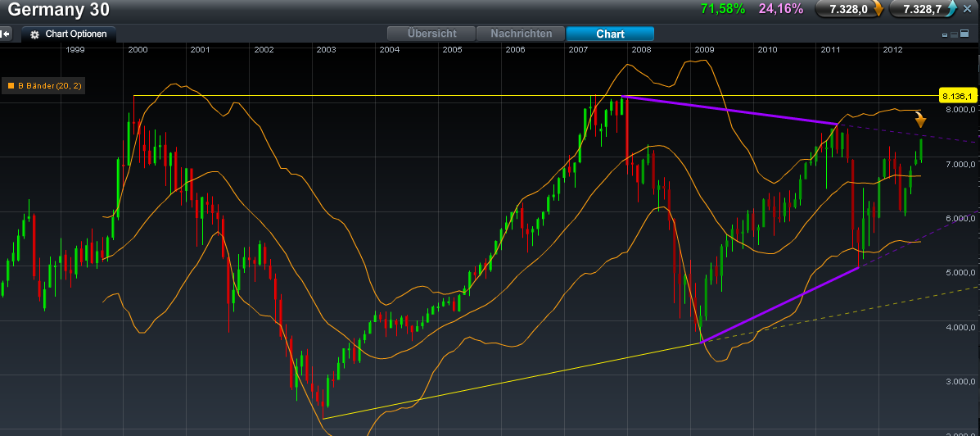Collapse the side panel with the arrow icon
The width and height of the screenshot is (980, 436).
7,34
